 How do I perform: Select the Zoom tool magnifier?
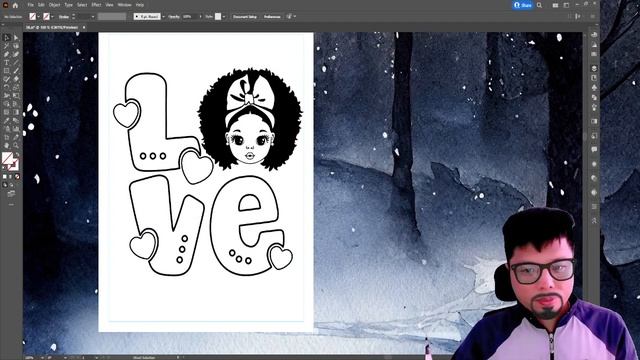point(16,144)
